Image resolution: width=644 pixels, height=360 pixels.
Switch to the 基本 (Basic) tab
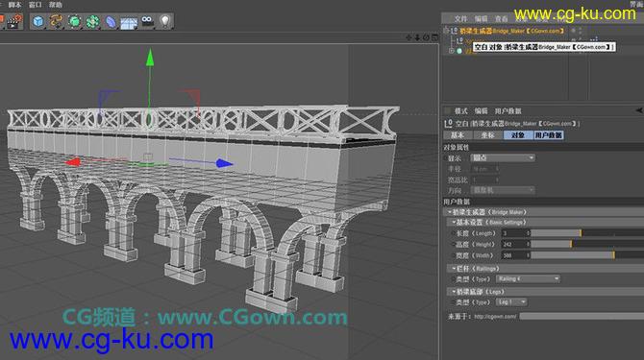coord(458,135)
